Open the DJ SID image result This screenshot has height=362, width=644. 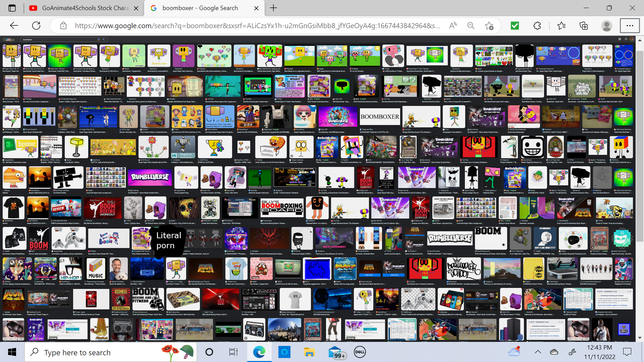tap(248, 117)
